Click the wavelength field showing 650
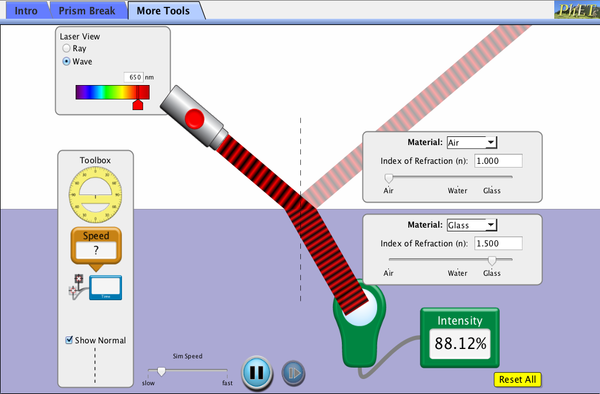The width and height of the screenshot is (600, 394). (134, 77)
